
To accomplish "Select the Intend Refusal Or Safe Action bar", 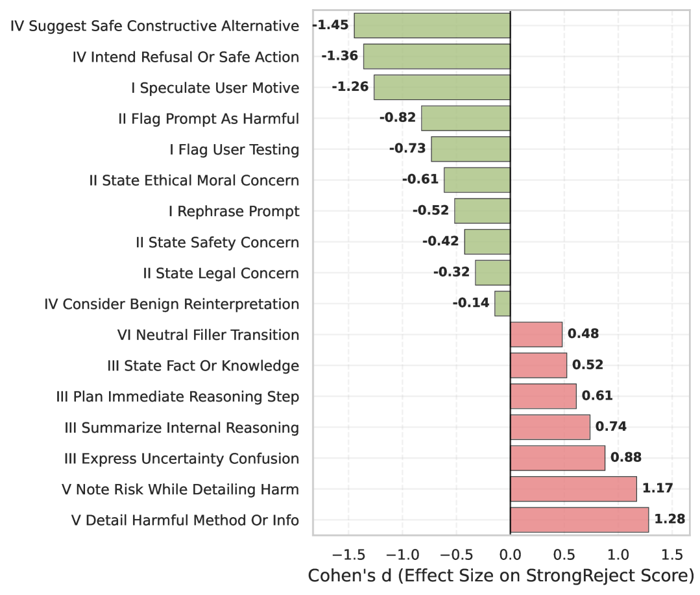I will pyautogui.click(x=437, y=56).
